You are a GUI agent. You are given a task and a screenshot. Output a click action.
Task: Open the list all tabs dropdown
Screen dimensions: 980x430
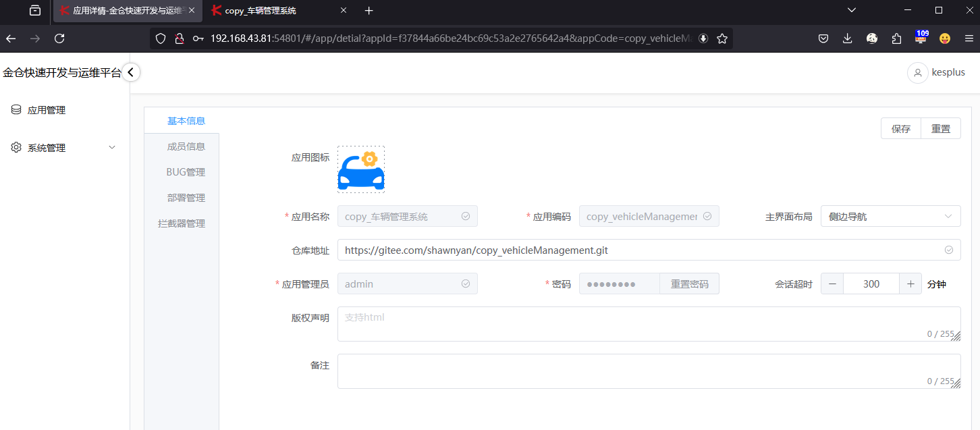(852, 10)
